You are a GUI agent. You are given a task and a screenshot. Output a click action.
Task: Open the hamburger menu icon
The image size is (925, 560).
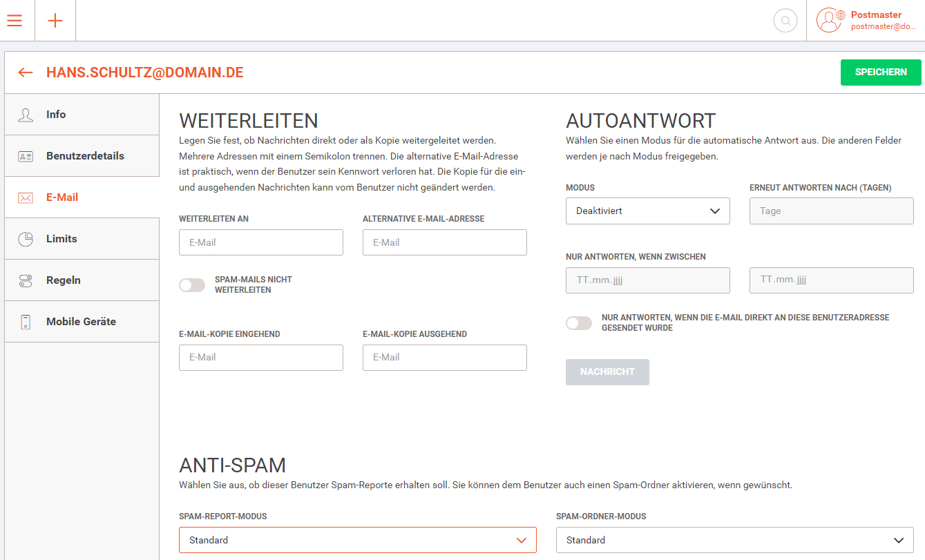click(15, 21)
